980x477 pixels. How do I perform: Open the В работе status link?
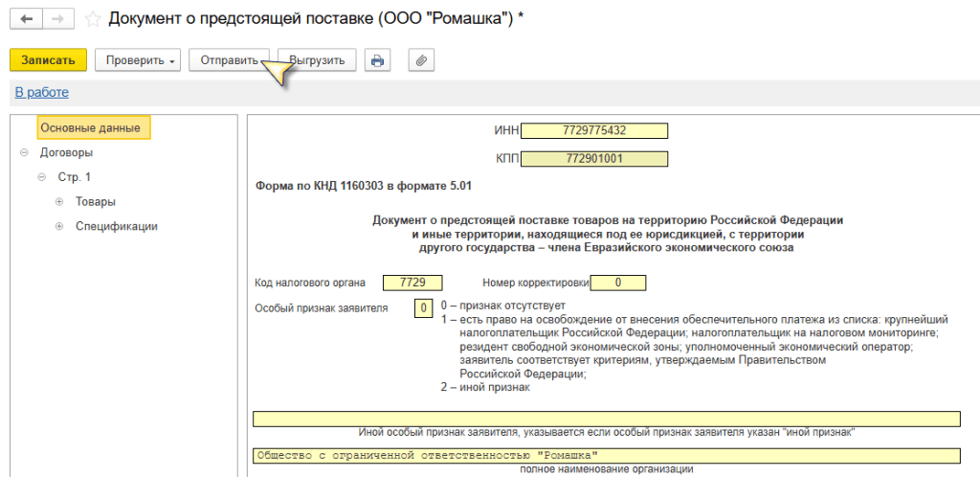pyautogui.click(x=42, y=93)
